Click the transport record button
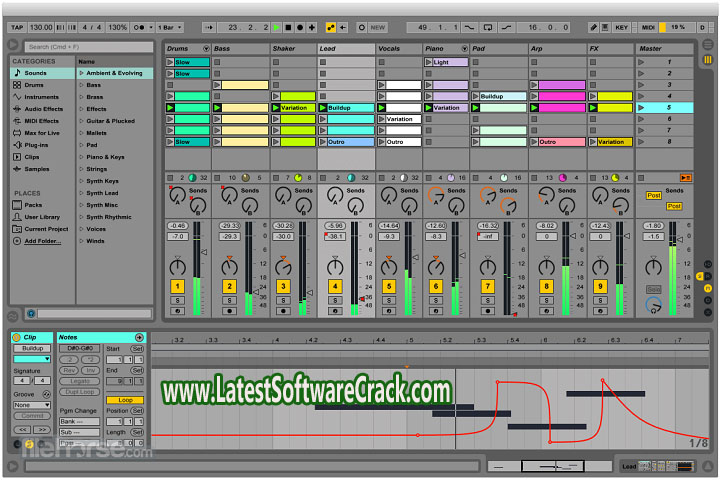This screenshot has height=480, width=720. point(300,27)
